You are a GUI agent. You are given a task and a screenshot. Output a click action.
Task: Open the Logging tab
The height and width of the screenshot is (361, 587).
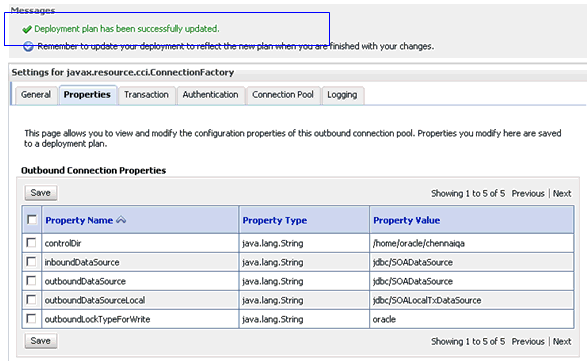click(342, 95)
